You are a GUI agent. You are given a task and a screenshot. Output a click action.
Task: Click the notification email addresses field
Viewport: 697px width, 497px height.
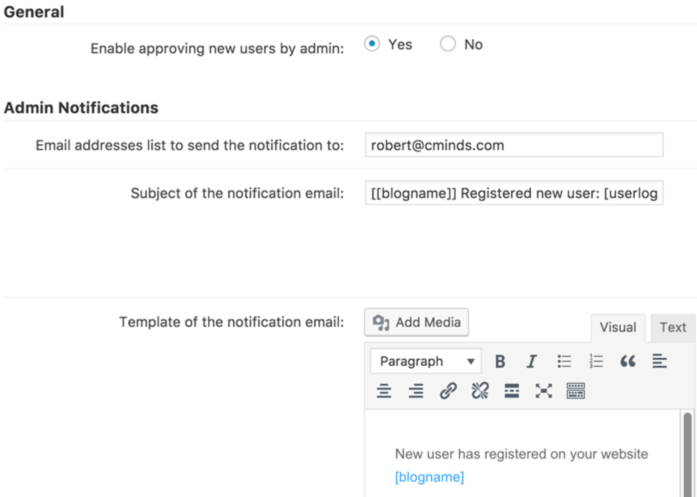514,145
